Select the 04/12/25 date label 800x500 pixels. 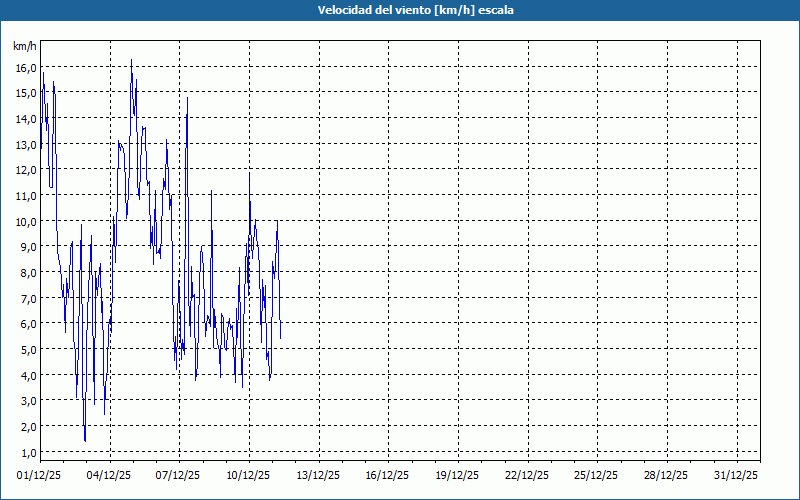pyautogui.click(x=109, y=476)
